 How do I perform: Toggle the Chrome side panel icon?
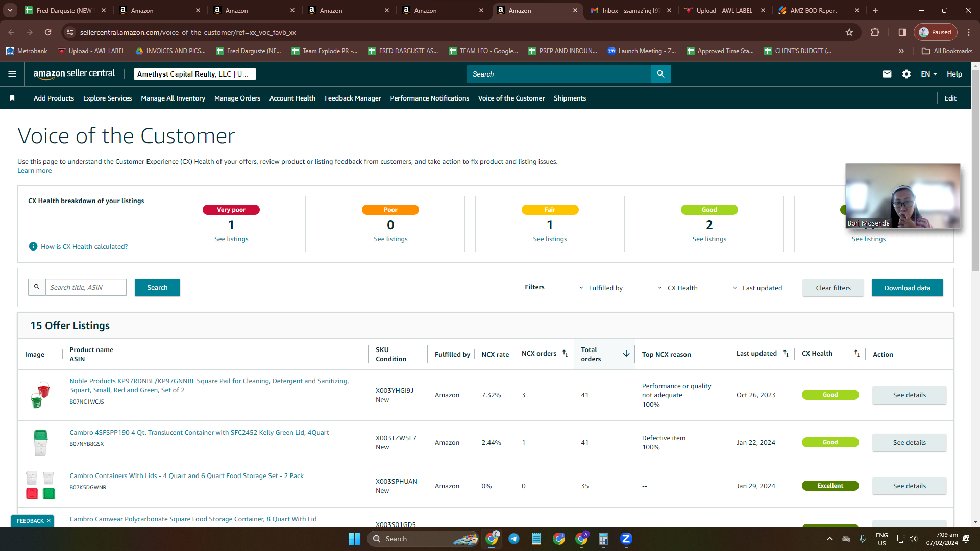(902, 32)
